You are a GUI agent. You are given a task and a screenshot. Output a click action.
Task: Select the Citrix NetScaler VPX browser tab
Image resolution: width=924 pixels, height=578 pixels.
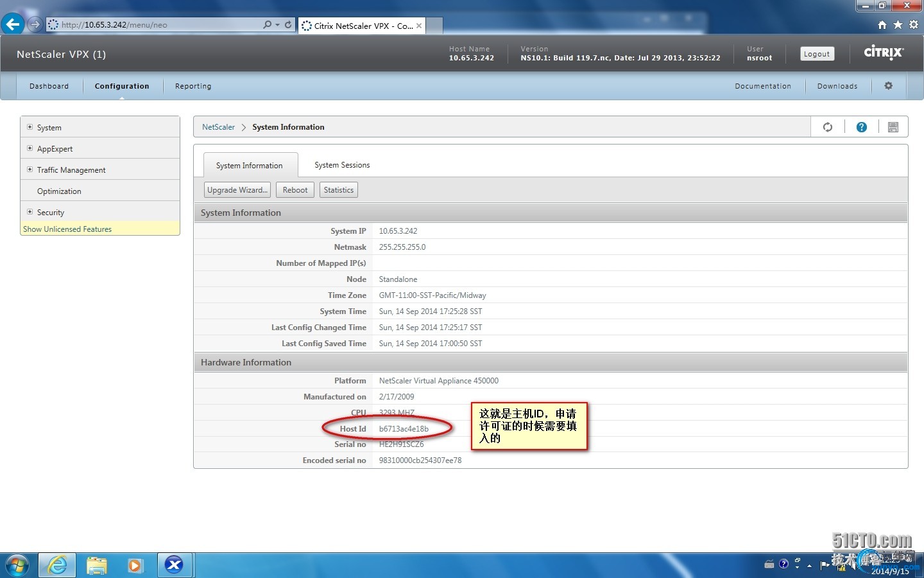[361, 26]
